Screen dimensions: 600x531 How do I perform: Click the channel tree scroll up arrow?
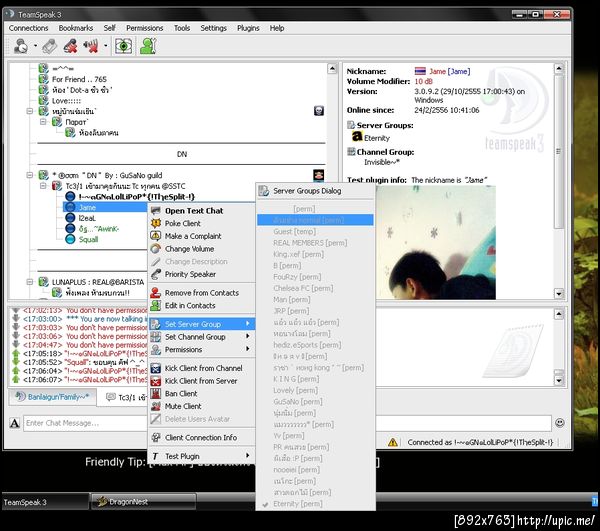tap(332, 68)
